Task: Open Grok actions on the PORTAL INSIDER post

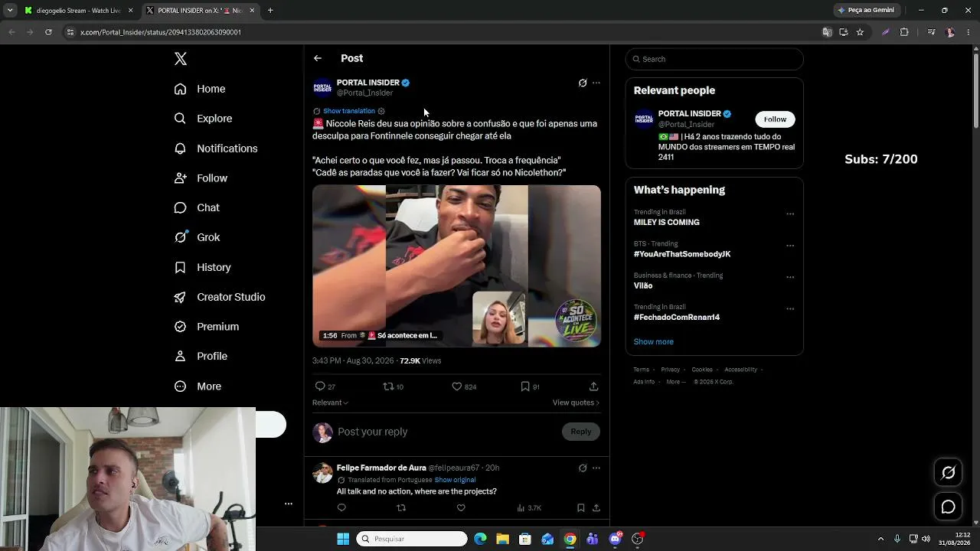Action: [583, 83]
